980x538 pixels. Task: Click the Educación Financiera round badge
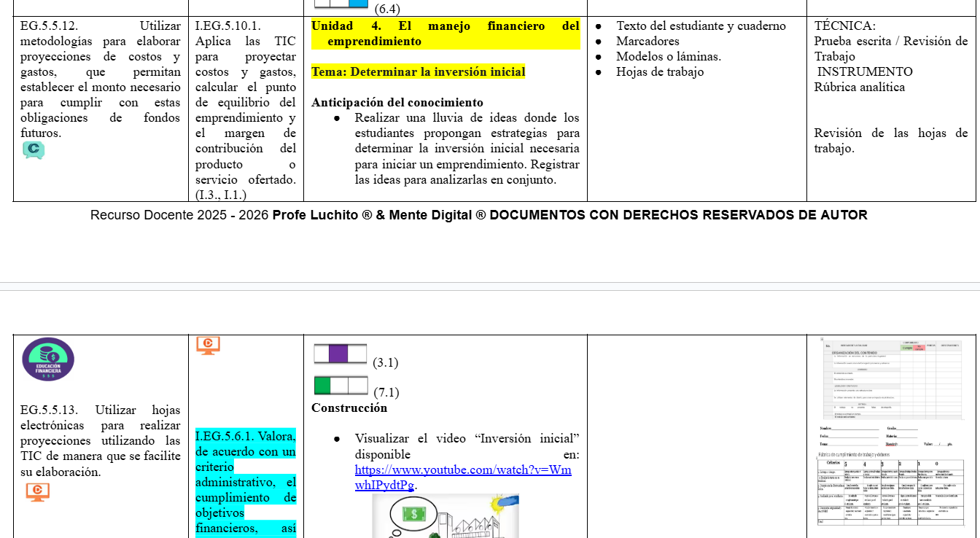pyautogui.click(x=48, y=359)
